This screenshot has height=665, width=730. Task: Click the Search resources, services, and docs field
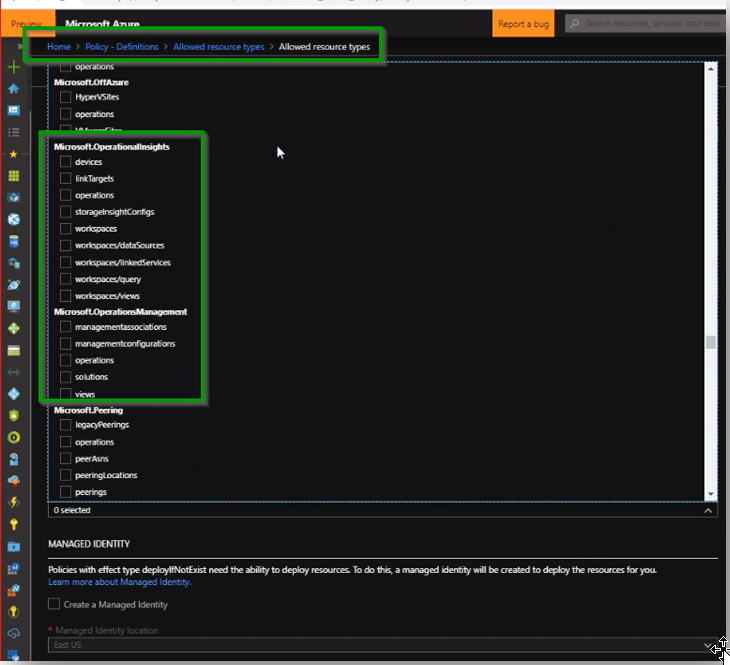point(647,23)
